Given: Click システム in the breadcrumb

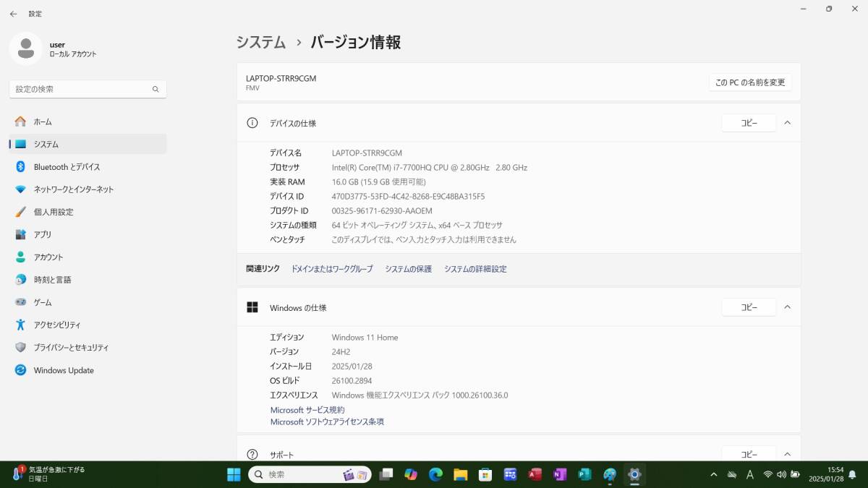Looking at the screenshot, I should (x=260, y=42).
